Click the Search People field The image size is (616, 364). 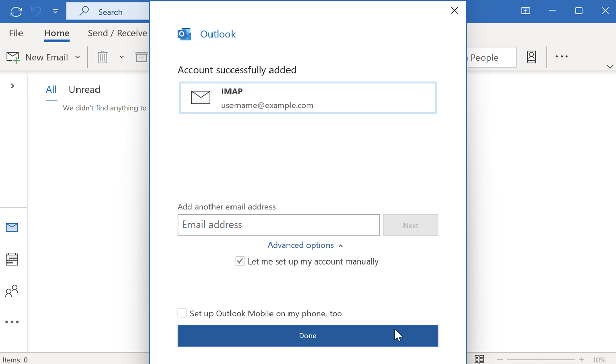tap(491, 57)
